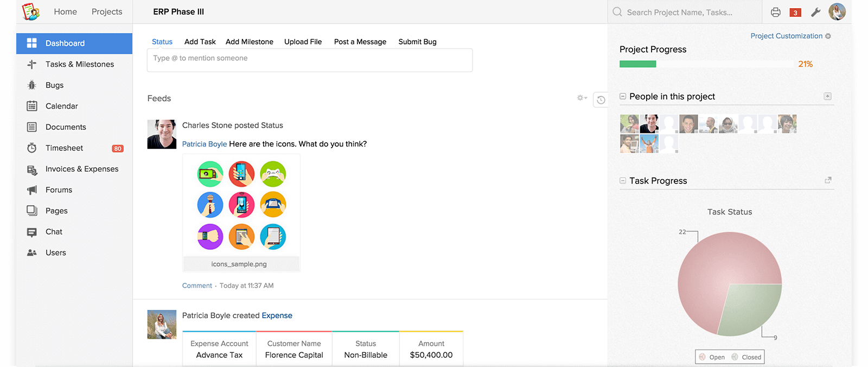Select the Add Task tab
The height and width of the screenshot is (367, 868).
200,42
